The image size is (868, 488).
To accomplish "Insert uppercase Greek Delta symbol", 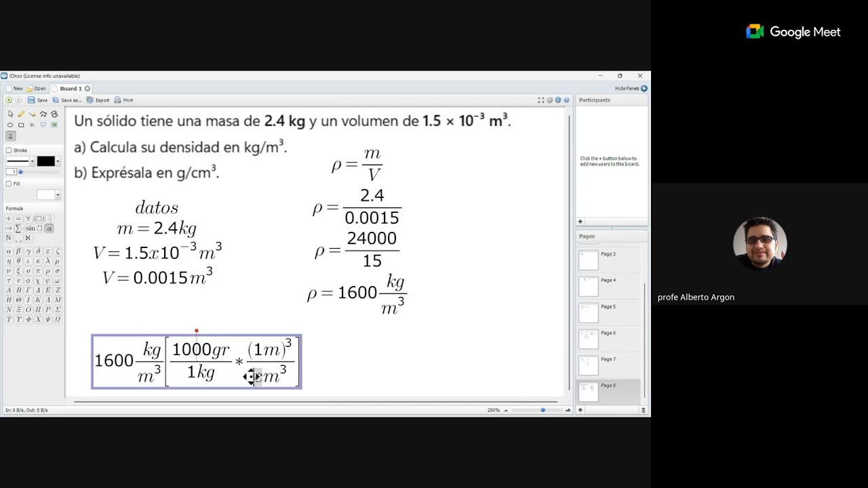I will coord(38,290).
